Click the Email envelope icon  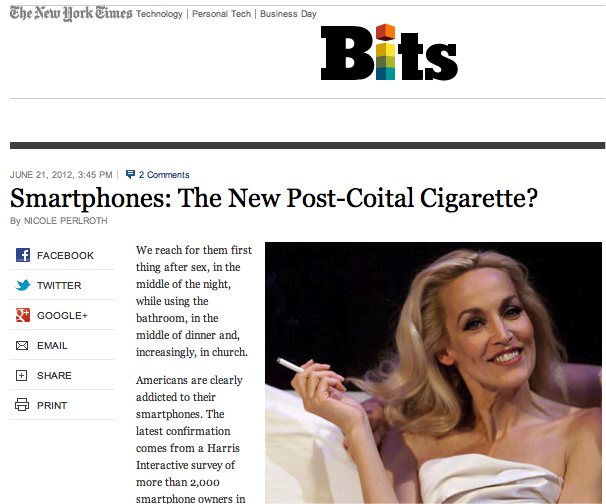point(22,346)
